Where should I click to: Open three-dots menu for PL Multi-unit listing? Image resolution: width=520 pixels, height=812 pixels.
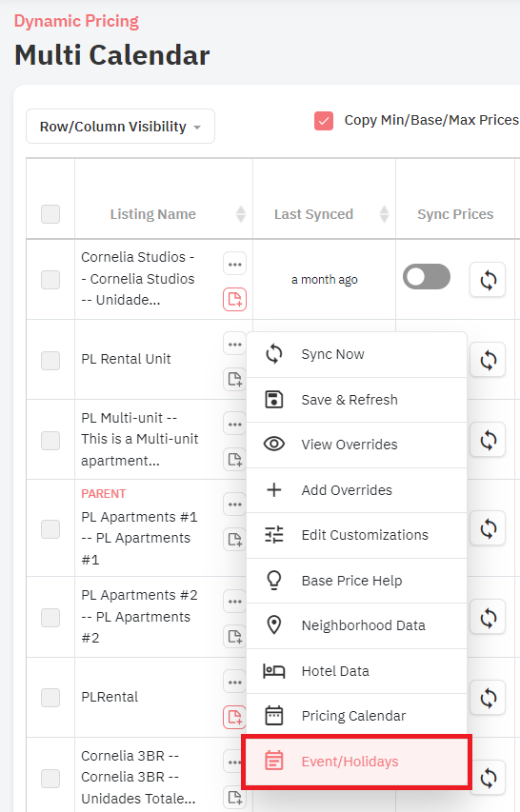tap(234, 425)
